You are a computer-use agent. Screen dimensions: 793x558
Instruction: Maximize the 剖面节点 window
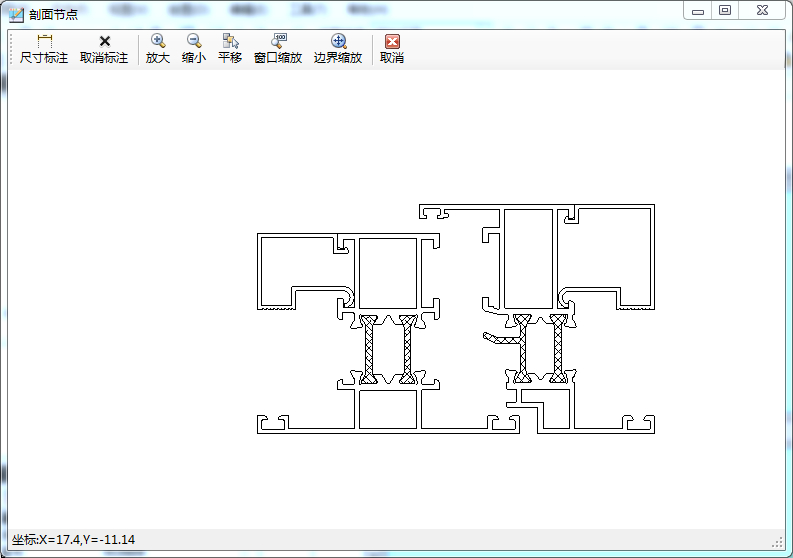[725, 11]
